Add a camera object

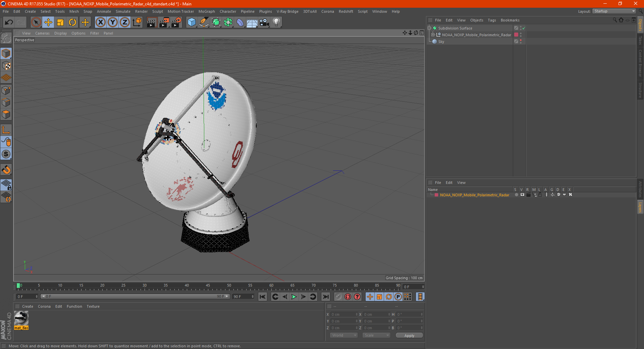pyautogui.click(x=264, y=22)
